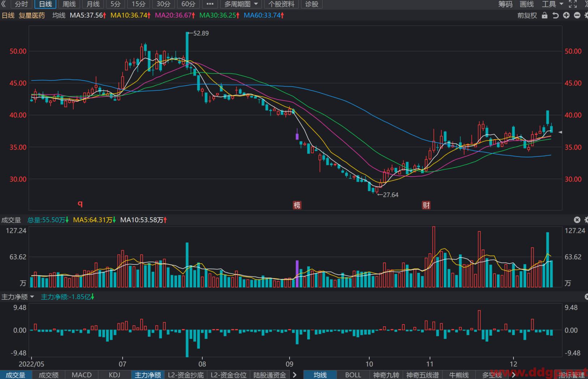The width and height of the screenshot is (588, 379).
Task: Click the 榜 marker on chart
Action: (297, 205)
